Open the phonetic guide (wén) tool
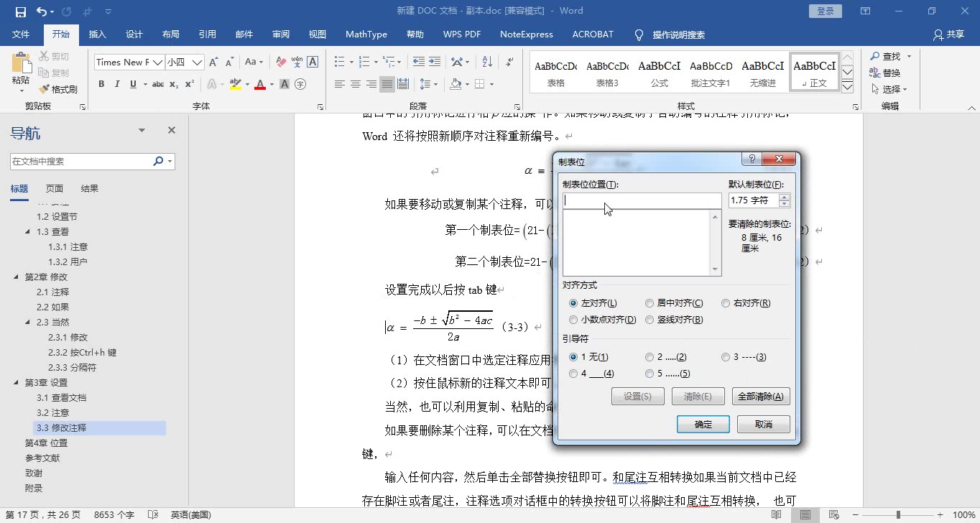The image size is (980, 523). coord(297,63)
